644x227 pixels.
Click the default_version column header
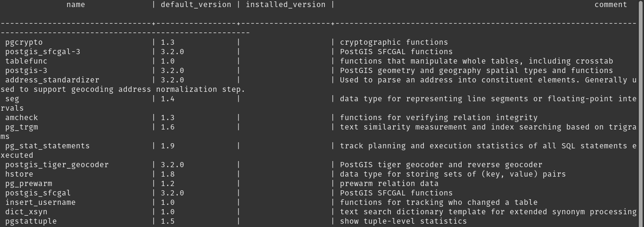point(196,5)
